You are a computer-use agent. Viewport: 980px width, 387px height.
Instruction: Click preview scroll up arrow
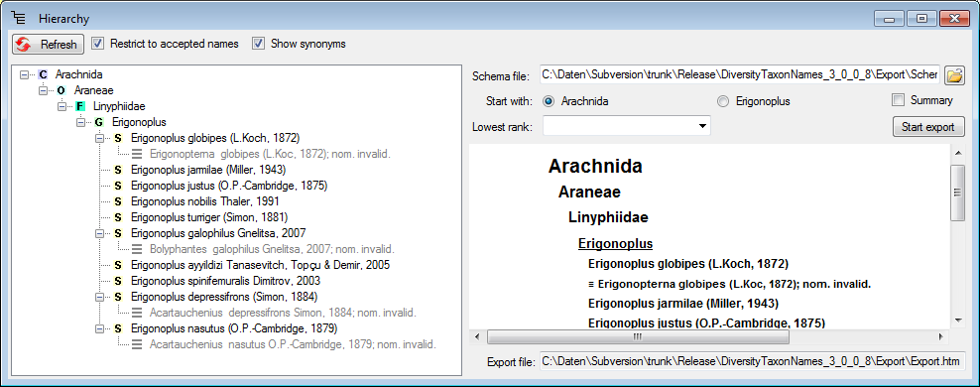click(957, 152)
